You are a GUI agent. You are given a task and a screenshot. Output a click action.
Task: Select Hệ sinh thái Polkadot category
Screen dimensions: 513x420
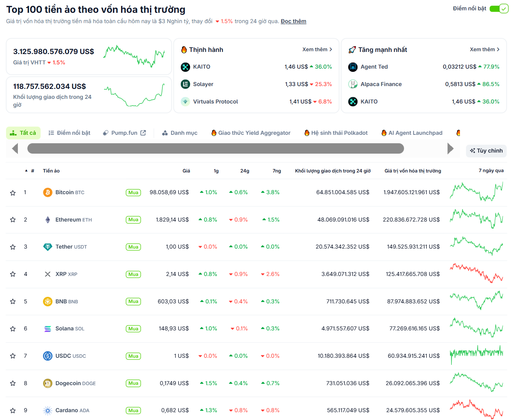(x=336, y=133)
